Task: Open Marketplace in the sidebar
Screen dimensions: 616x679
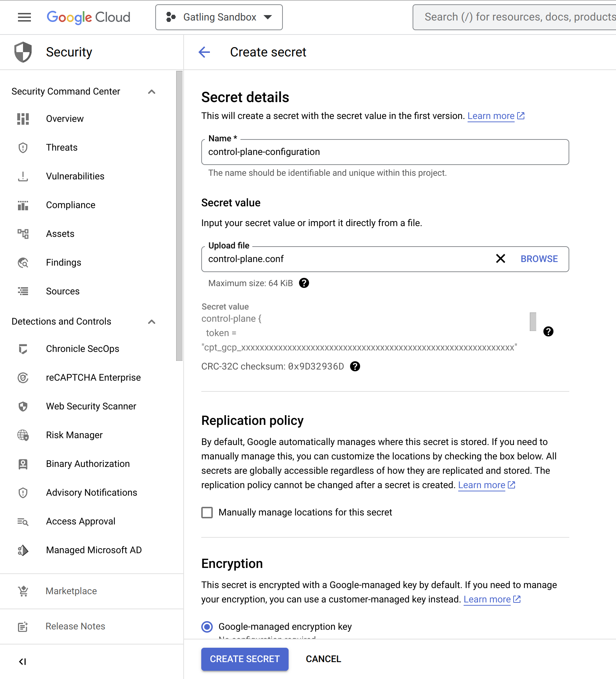Action: click(x=71, y=591)
